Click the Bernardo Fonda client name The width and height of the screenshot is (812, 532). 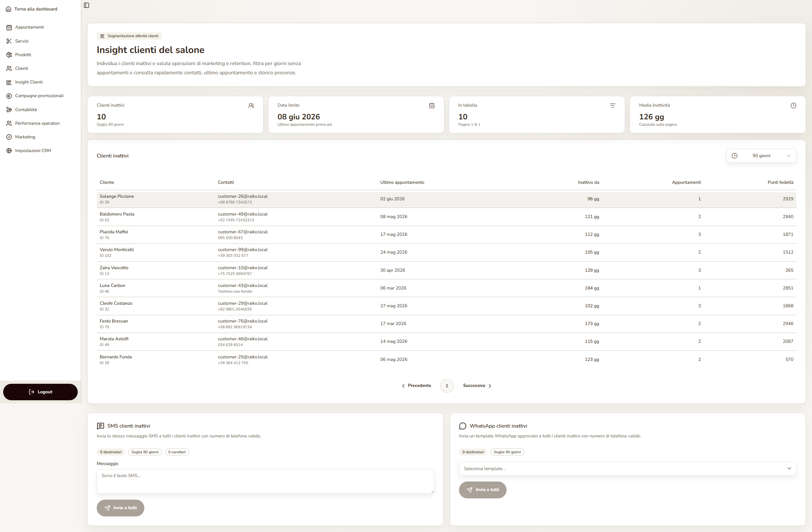[116, 357]
